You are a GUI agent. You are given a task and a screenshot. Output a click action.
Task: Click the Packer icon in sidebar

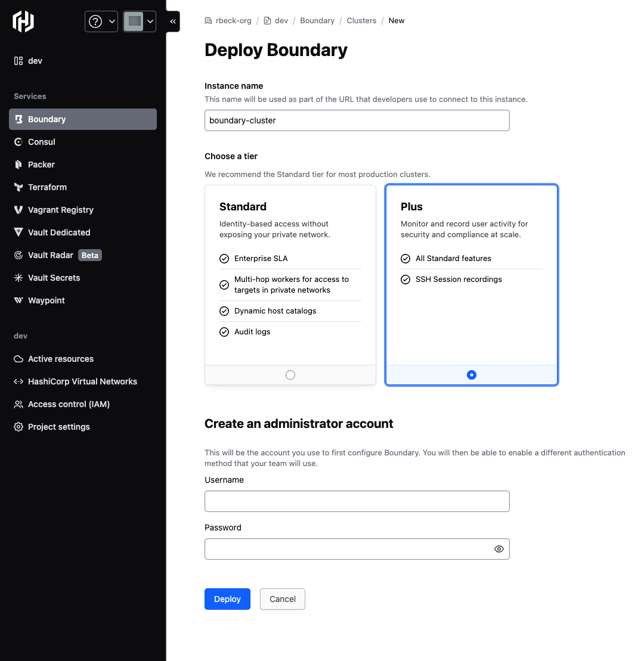pyautogui.click(x=18, y=165)
